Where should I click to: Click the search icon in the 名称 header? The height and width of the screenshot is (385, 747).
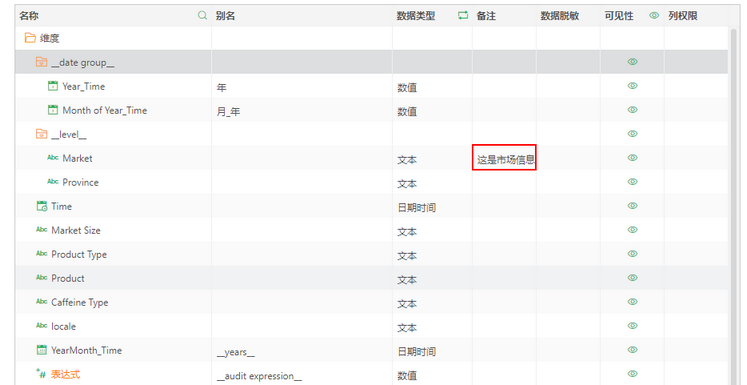(x=202, y=16)
